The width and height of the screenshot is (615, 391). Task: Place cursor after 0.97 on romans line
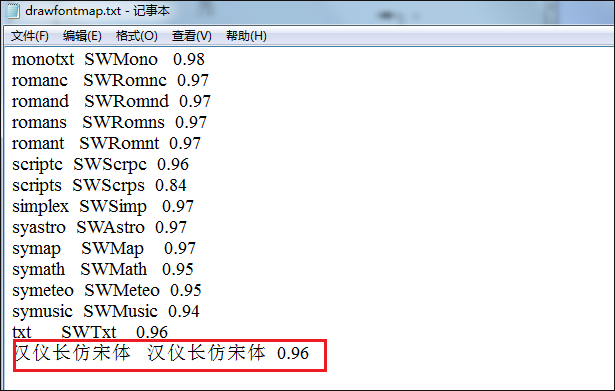coord(207,122)
